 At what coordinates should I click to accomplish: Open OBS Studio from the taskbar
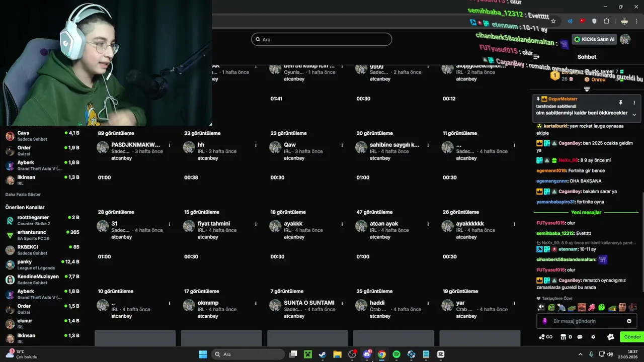coord(352,354)
